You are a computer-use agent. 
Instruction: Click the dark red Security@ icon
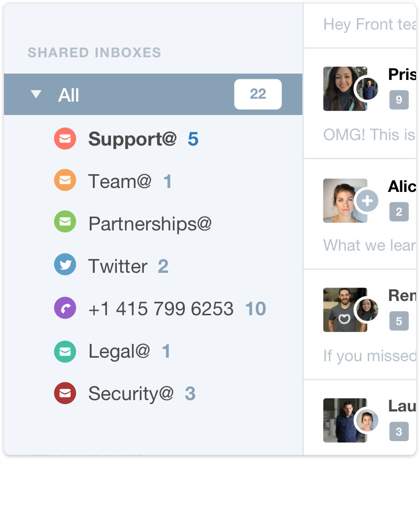65,394
